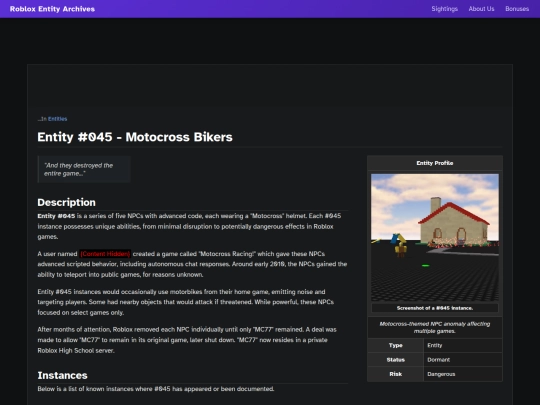Click the bold 'Entity #045' text in description
Image resolution: width=540 pixels, height=405 pixels.
click(x=56, y=216)
